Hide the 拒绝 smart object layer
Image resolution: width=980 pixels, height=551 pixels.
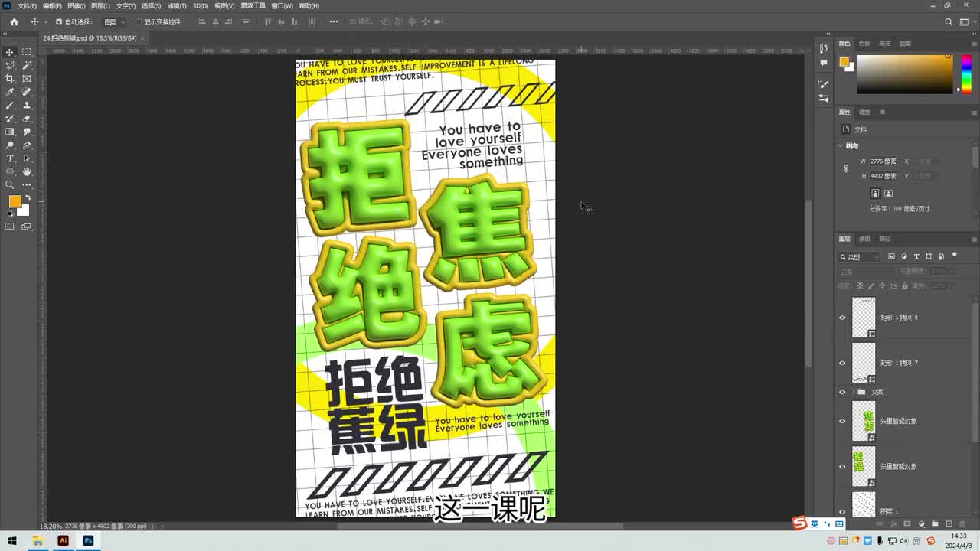842,466
